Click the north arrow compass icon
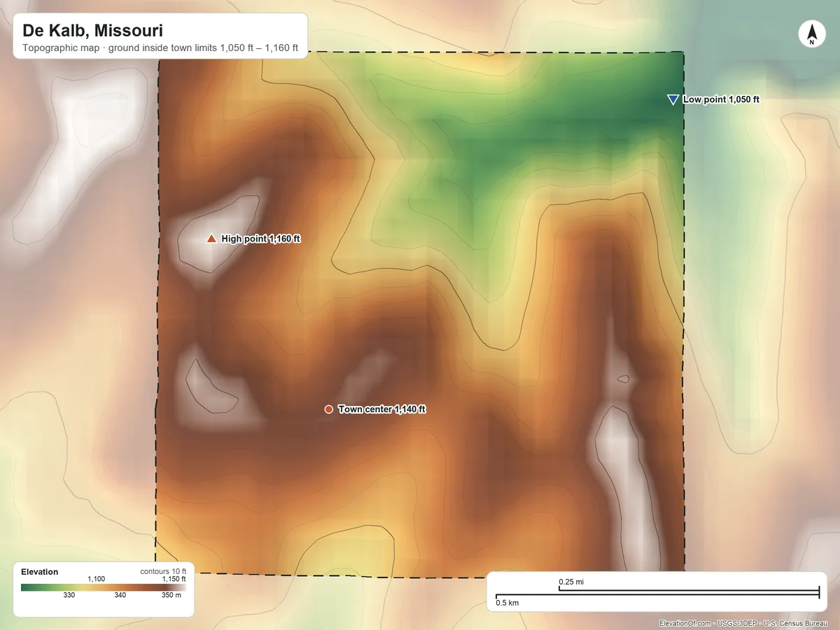 click(x=812, y=34)
